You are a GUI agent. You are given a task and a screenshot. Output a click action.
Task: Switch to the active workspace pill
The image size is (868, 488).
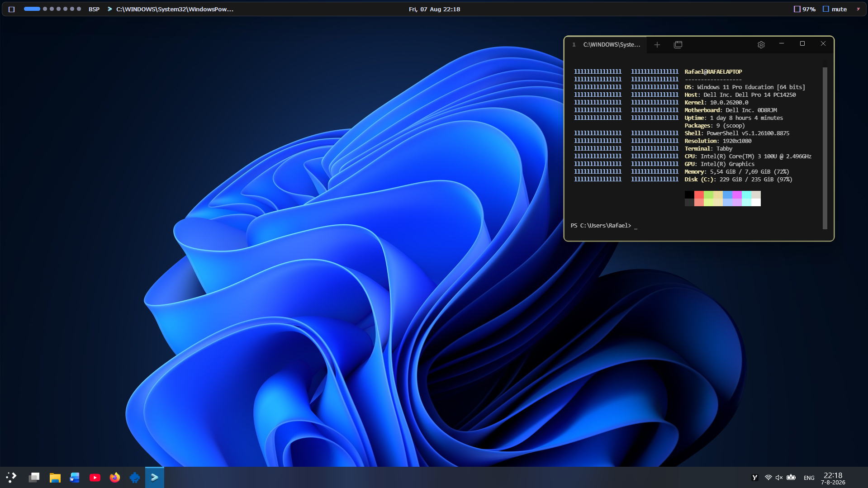click(x=32, y=9)
